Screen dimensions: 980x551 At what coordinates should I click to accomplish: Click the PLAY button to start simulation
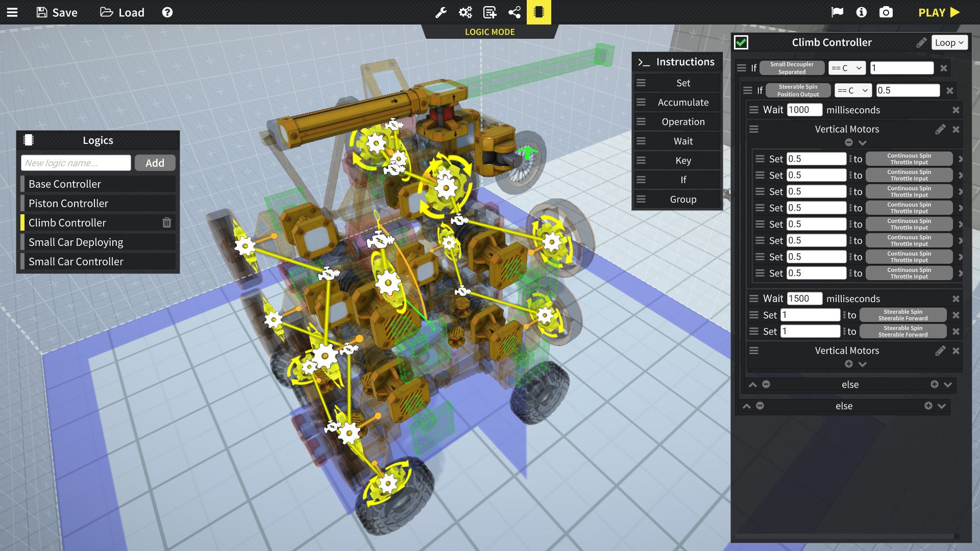click(941, 12)
